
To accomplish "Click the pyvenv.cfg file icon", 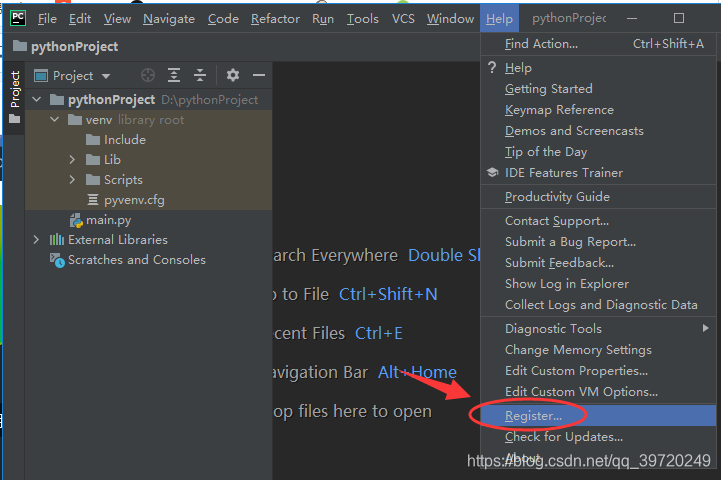I will 93,200.
